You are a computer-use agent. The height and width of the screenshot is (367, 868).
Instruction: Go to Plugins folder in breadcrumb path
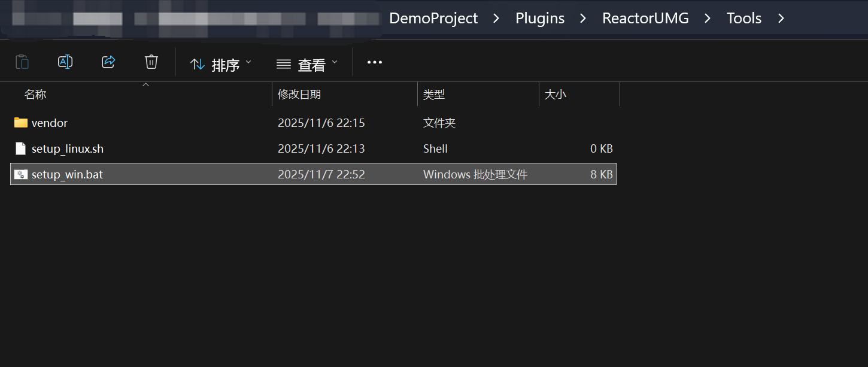click(x=540, y=19)
